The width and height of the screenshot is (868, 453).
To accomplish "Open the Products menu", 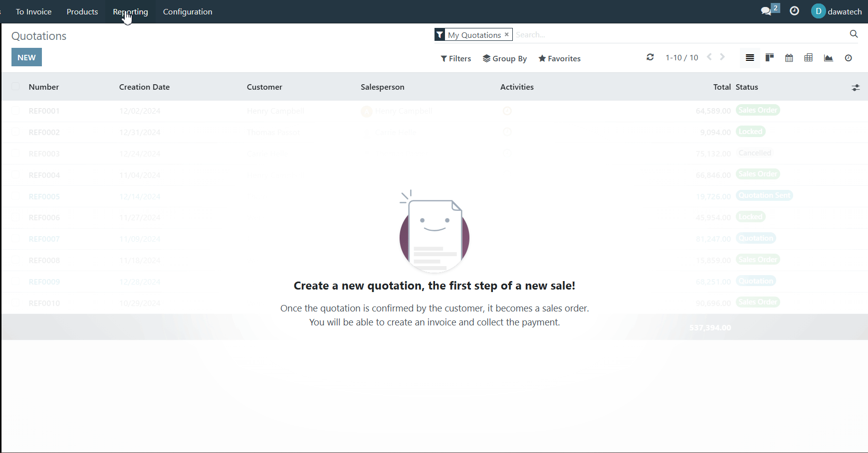I will pyautogui.click(x=82, y=11).
